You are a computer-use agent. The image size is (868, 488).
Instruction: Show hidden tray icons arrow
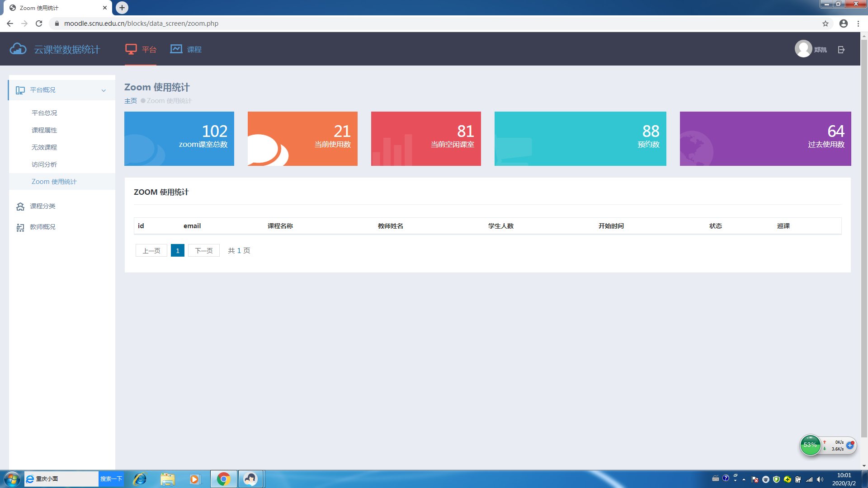pos(744,479)
